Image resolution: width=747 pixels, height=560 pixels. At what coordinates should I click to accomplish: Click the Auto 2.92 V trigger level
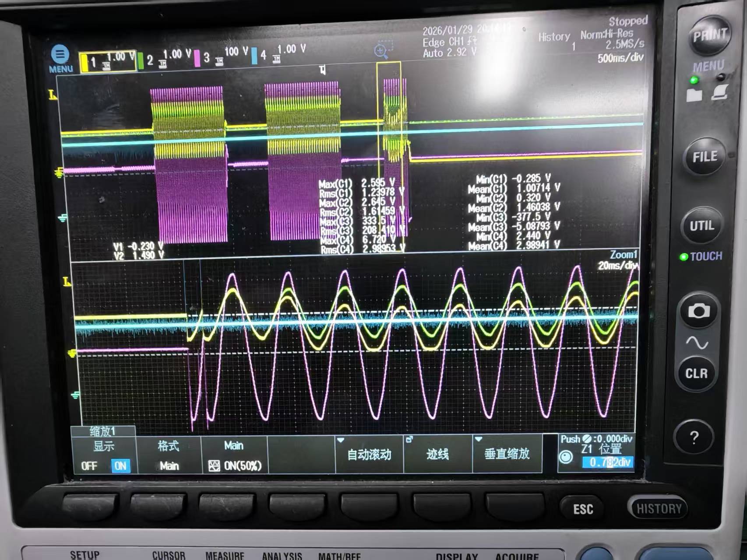coord(450,53)
